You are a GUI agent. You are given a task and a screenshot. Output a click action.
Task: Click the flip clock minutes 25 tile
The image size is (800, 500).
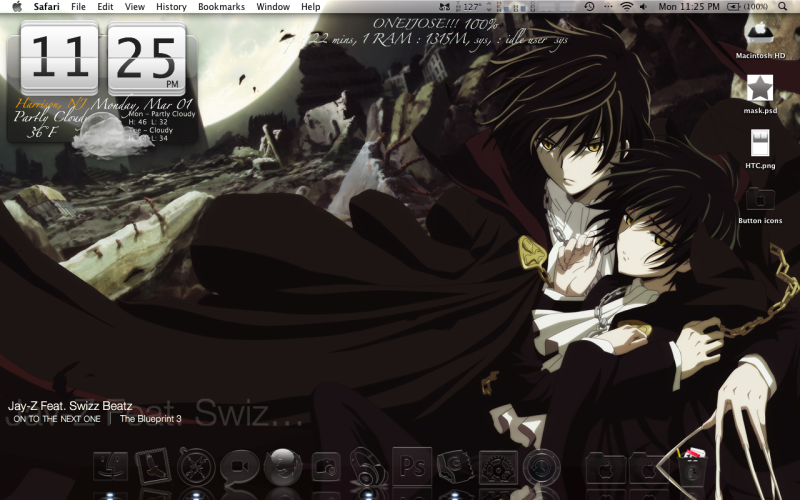click(x=146, y=58)
